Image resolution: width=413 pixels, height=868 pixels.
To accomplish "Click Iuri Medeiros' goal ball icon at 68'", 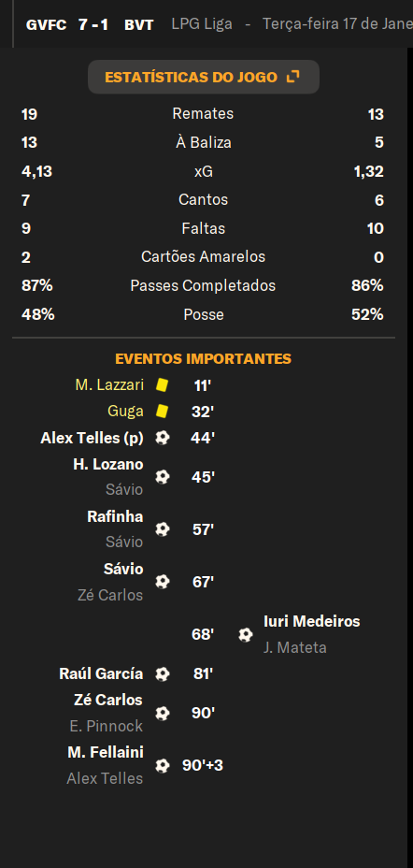I will [x=246, y=634].
